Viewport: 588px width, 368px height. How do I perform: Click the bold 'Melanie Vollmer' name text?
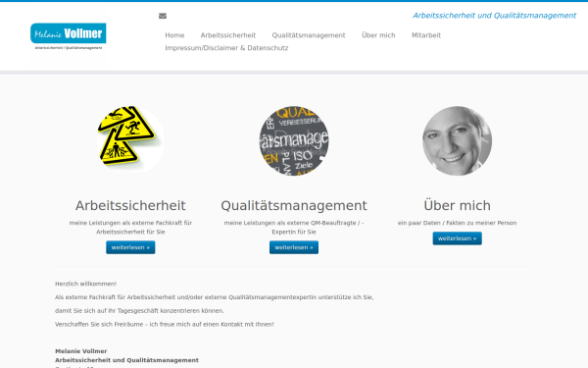tap(81, 351)
